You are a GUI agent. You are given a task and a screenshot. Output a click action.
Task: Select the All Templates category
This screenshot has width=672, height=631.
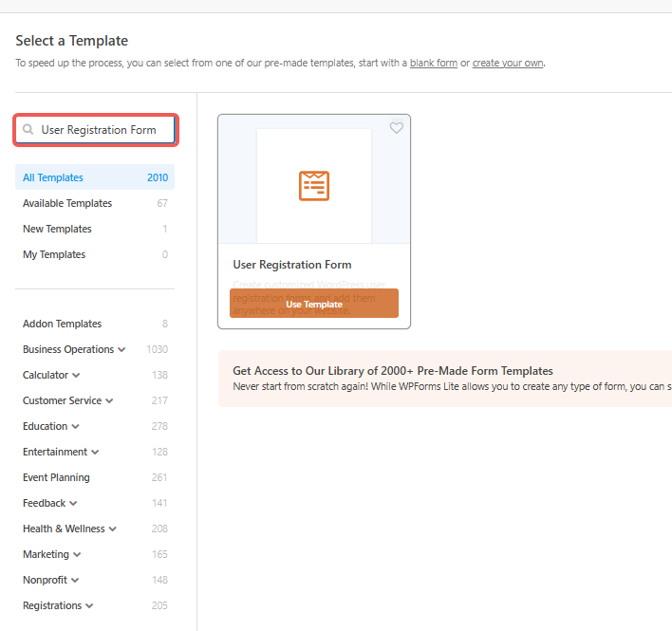pos(53,177)
